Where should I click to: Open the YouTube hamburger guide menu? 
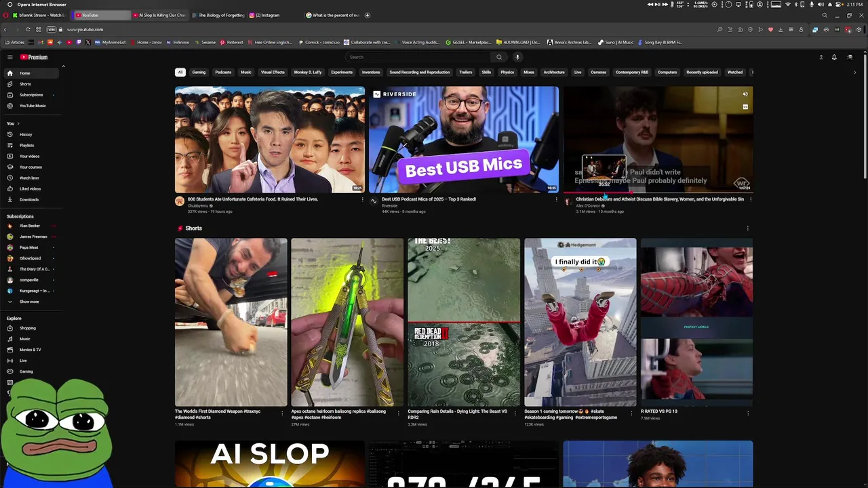(x=9, y=57)
